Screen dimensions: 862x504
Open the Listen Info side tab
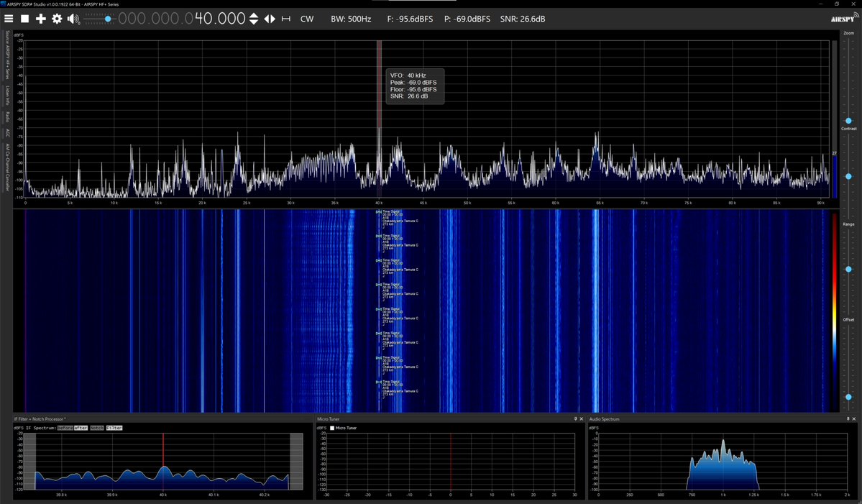coord(7,96)
